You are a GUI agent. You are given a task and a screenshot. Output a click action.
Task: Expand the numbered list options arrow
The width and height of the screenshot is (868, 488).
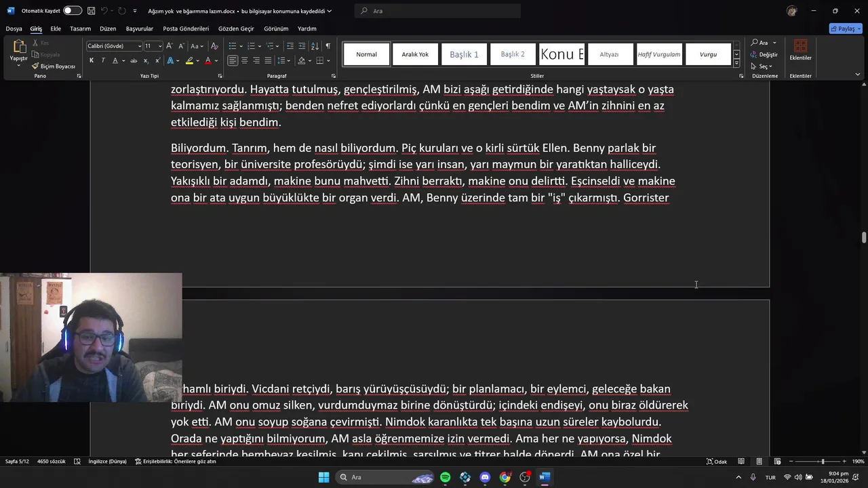click(x=258, y=46)
